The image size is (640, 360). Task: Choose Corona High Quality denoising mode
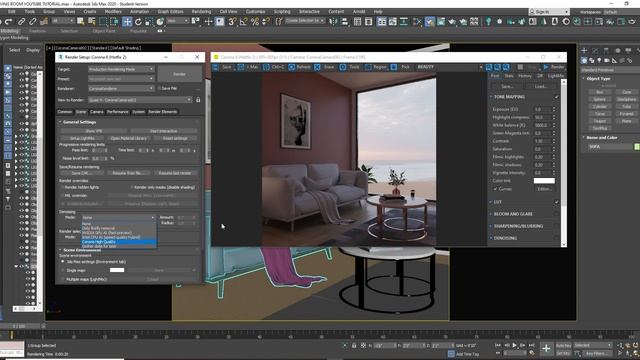[x=118, y=242]
